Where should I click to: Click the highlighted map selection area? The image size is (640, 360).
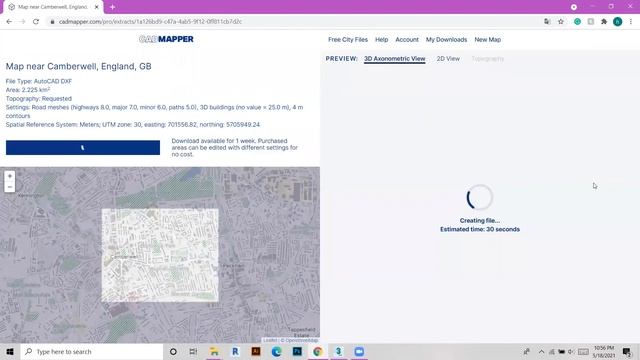[160, 255]
